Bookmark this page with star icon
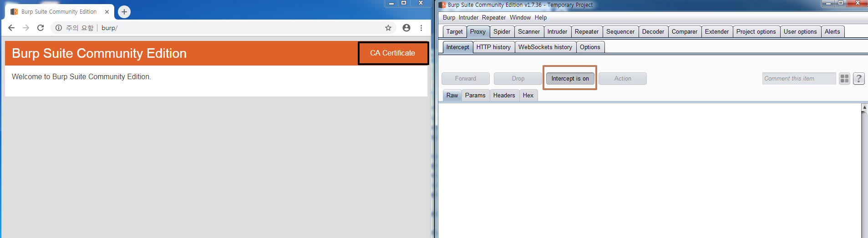 tap(388, 28)
